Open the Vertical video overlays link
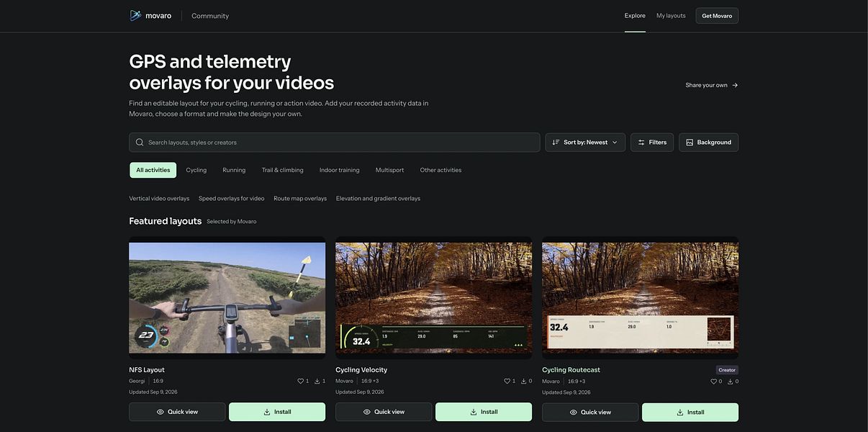Viewport: 868px width, 432px height. (x=159, y=198)
